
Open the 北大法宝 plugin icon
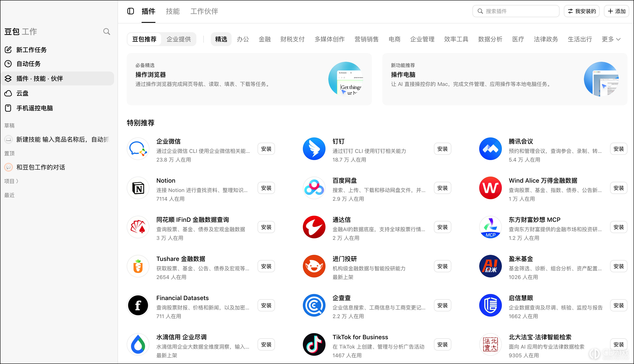coord(490,344)
